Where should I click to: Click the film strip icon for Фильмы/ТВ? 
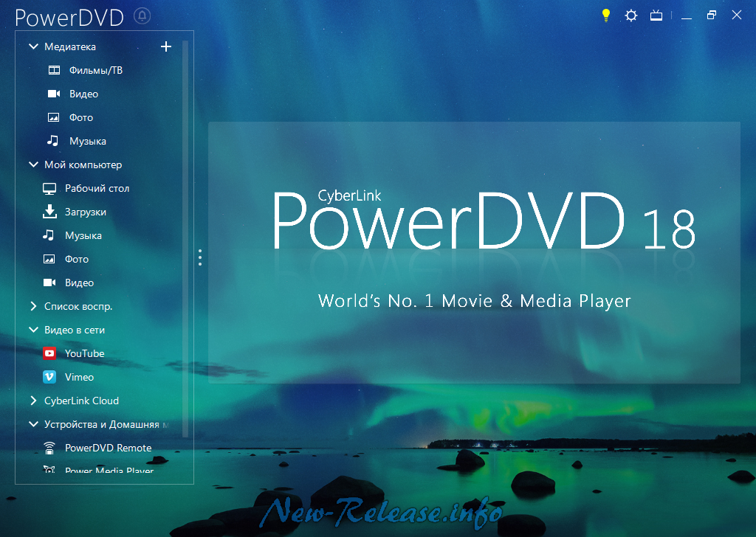tap(54, 70)
